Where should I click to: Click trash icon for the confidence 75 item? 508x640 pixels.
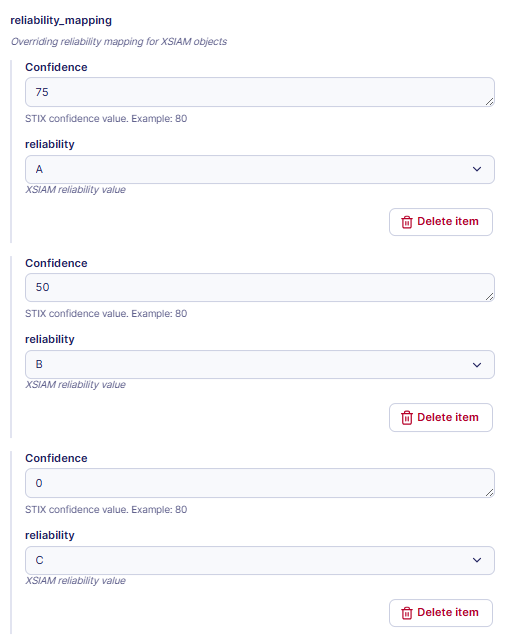(x=406, y=222)
